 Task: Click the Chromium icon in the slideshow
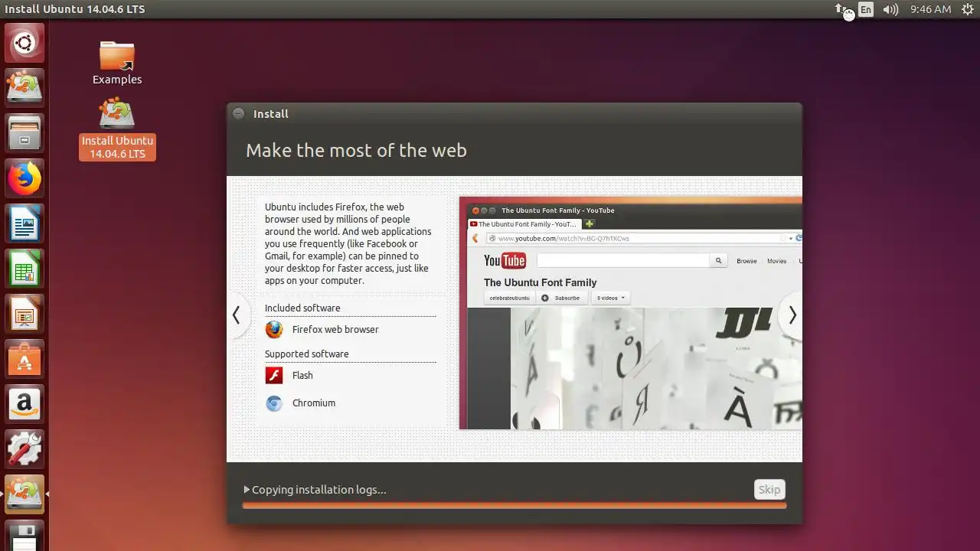click(274, 403)
